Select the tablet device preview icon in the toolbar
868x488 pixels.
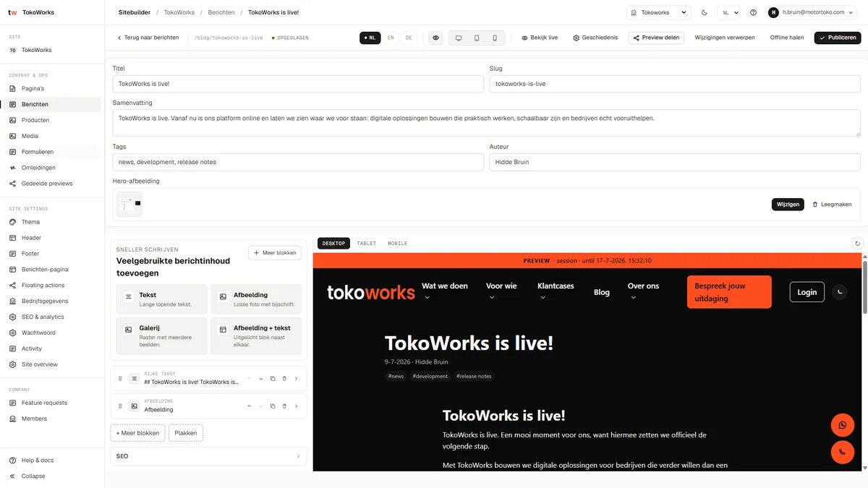click(x=477, y=38)
